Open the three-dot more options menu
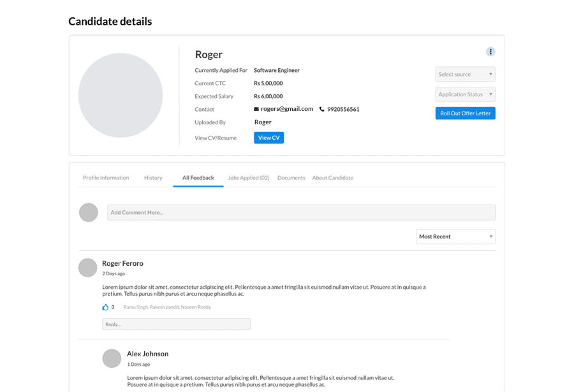The width and height of the screenshot is (574, 392). click(x=490, y=52)
